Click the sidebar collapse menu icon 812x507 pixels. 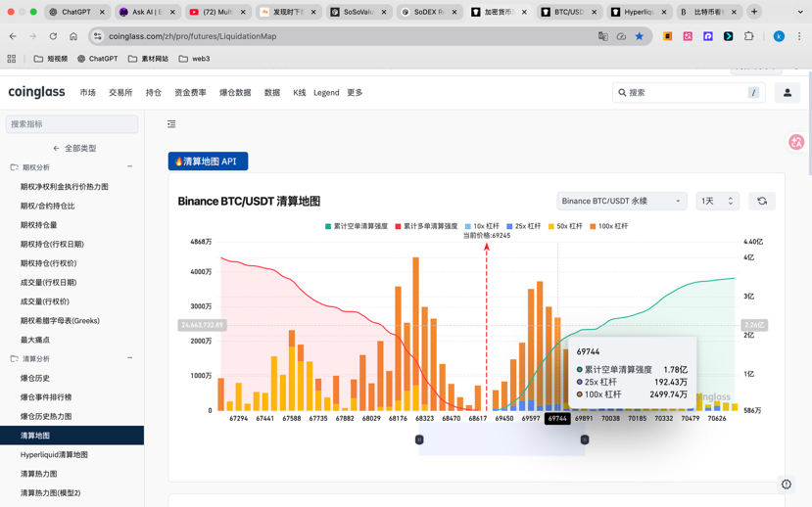(171, 124)
